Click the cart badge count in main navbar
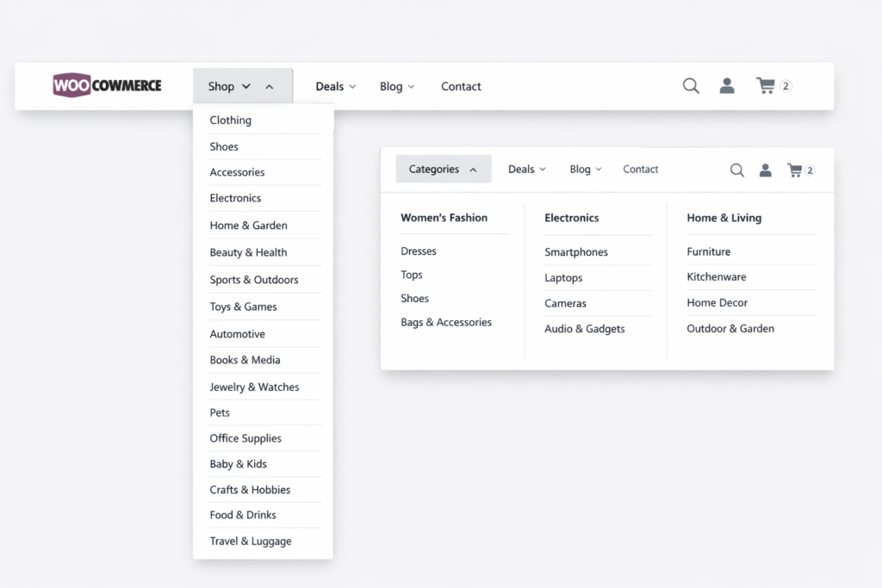Image resolution: width=882 pixels, height=588 pixels. coord(786,86)
